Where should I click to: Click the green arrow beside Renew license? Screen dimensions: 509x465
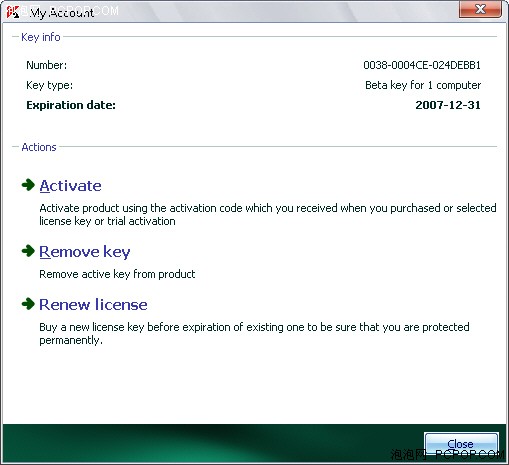point(28,304)
